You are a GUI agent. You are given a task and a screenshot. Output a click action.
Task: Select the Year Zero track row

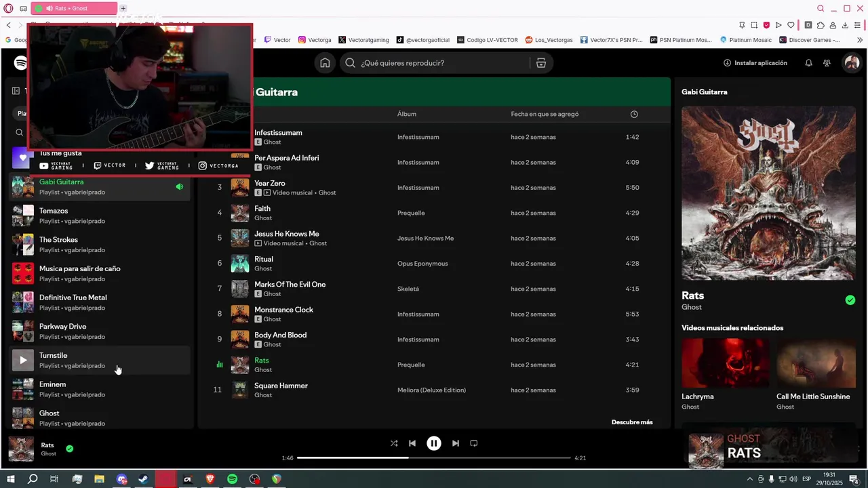434,188
